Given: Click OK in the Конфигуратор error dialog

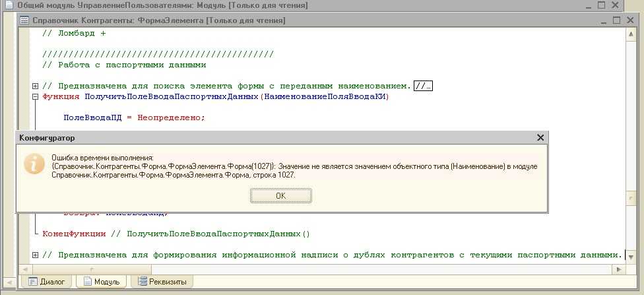Looking at the screenshot, I should [280, 196].
